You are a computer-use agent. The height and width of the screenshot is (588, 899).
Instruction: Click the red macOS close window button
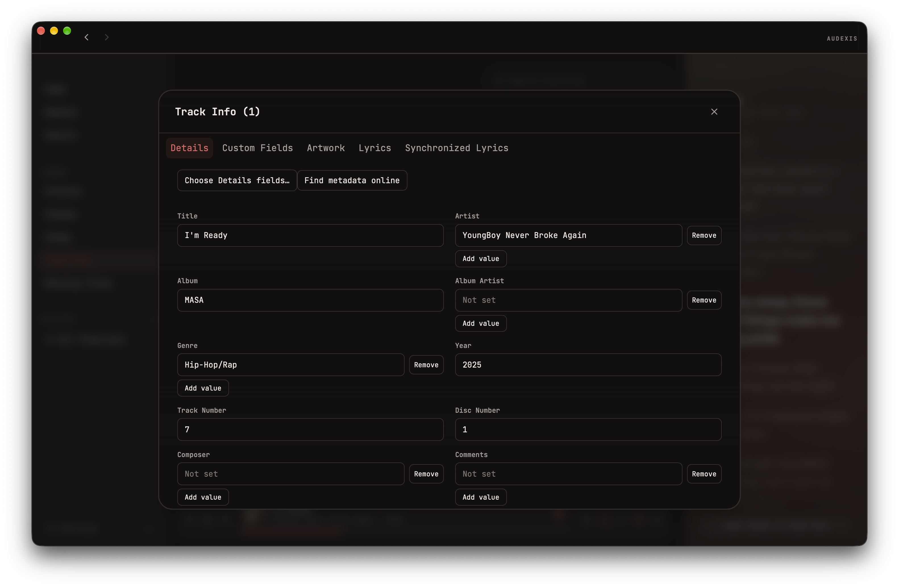(x=41, y=31)
